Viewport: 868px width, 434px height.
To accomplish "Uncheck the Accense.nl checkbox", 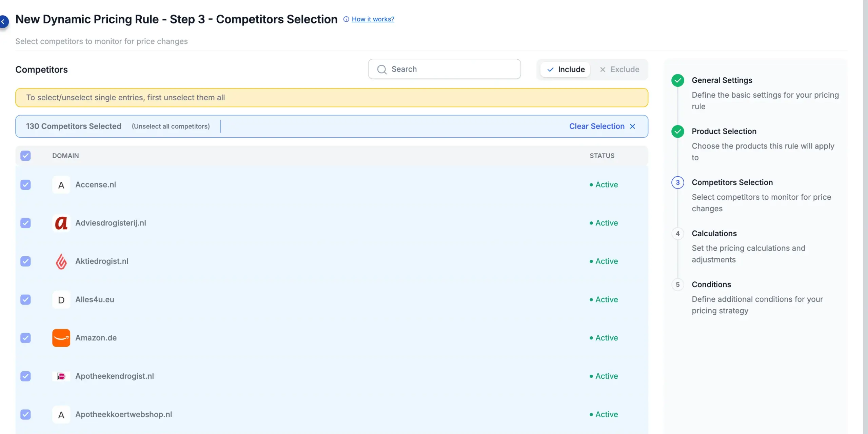I will 25,185.
